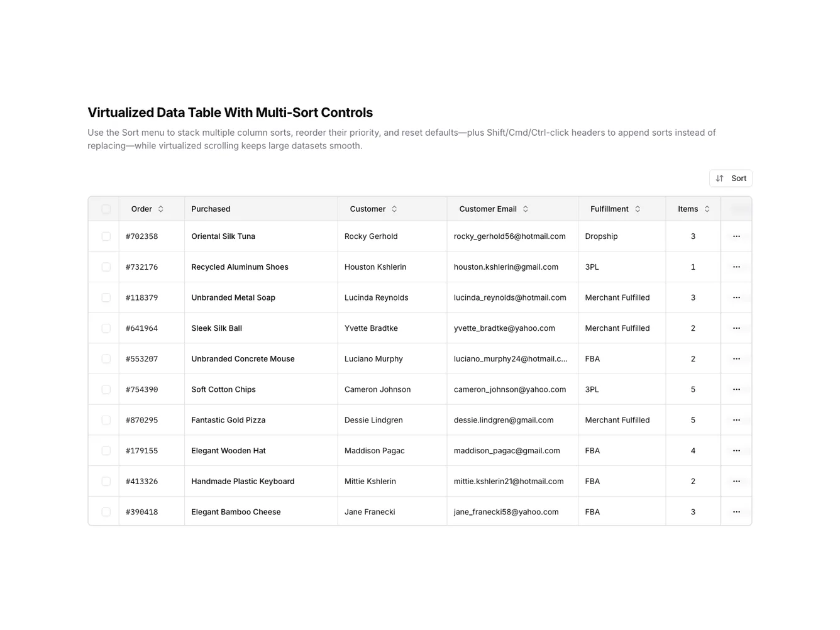Click the sort chevron on Customer Email header
Screen dimensions: 840x630
[x=525, y=208]
